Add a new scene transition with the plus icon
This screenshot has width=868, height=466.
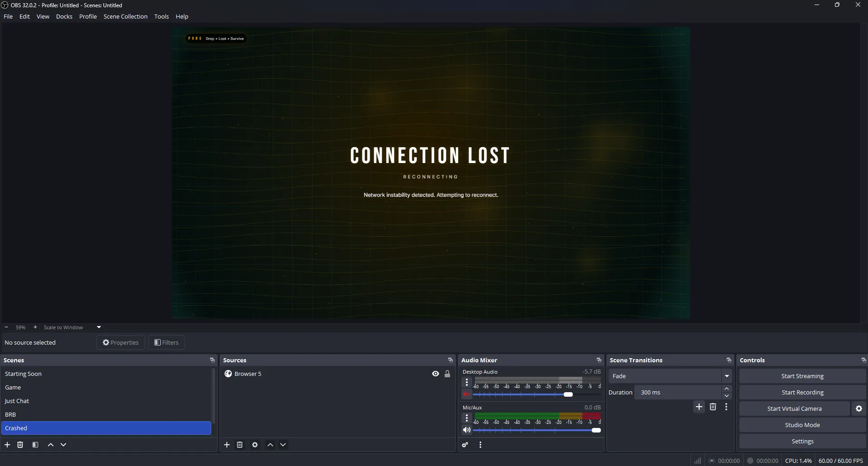(x=699, y=407)
